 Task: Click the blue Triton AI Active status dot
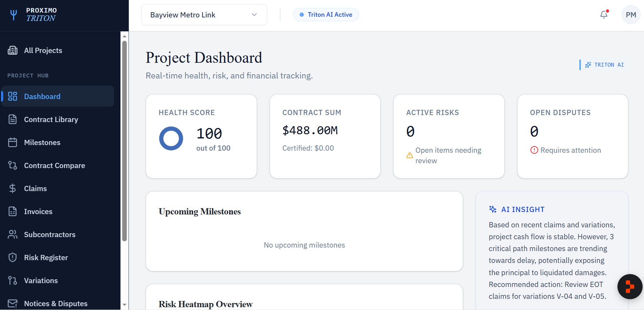point(302,15)
